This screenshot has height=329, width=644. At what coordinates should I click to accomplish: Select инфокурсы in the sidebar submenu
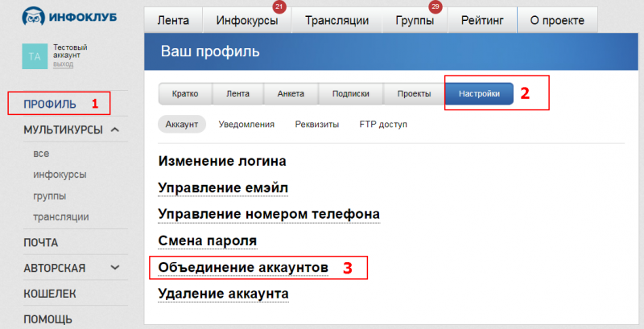pos(60,175)
